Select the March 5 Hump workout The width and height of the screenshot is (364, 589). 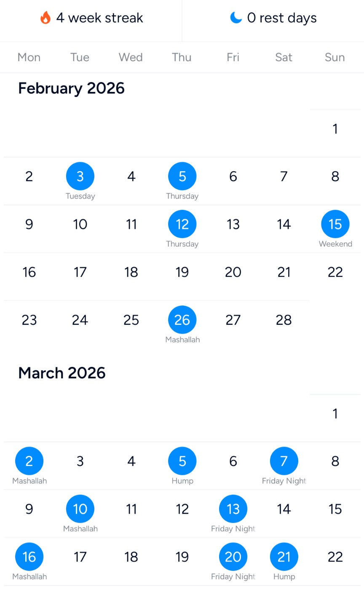(182, 461)
